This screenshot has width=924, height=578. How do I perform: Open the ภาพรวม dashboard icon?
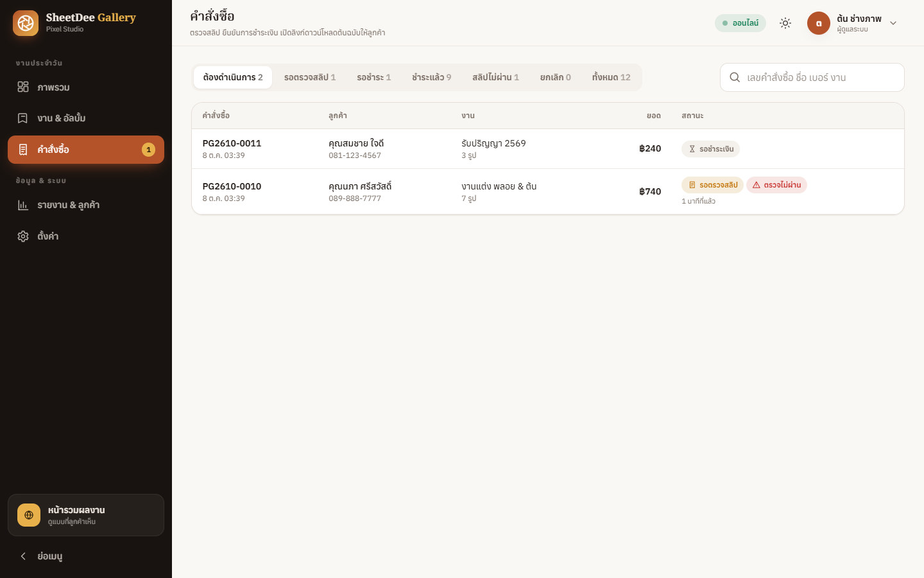(23, 87)
